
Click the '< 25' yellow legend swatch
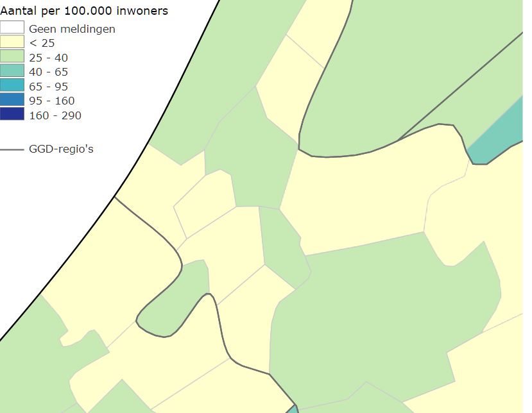(x=12, y=42)
